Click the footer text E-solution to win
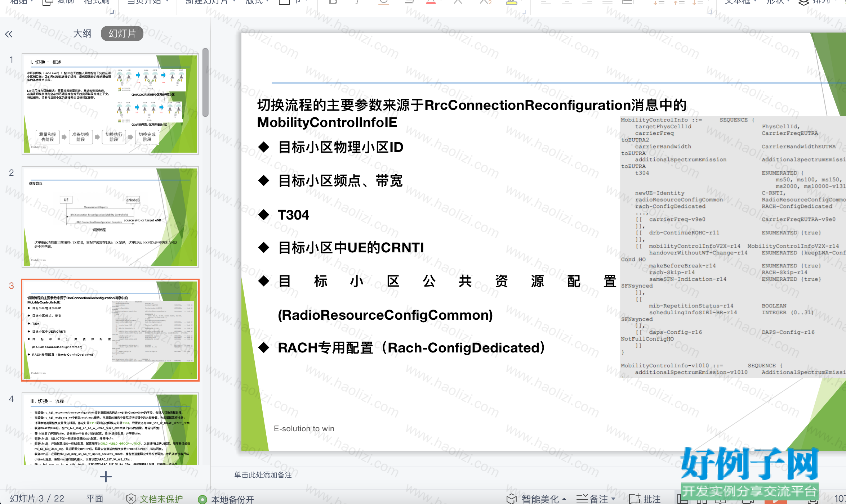 304,429
